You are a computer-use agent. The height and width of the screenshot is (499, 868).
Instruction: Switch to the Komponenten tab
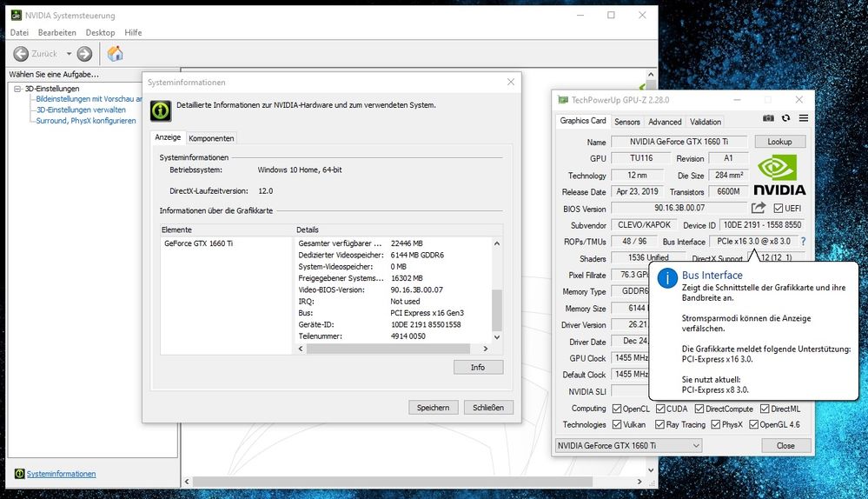211,138
